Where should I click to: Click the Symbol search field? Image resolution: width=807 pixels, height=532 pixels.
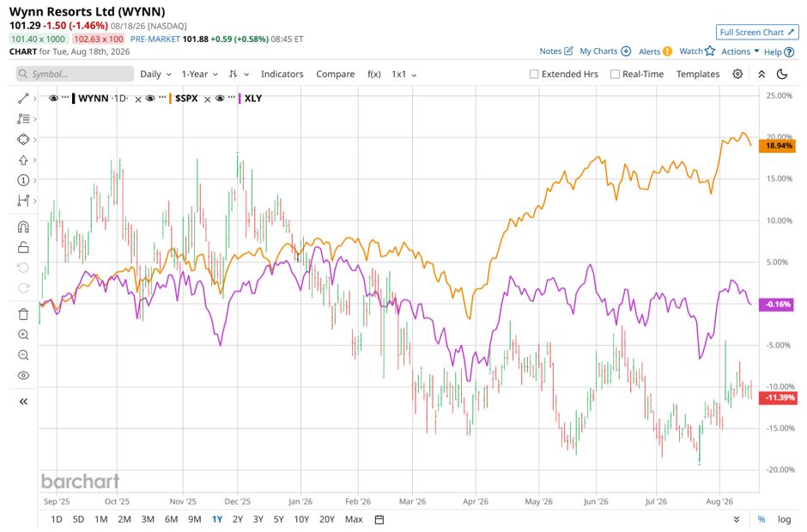pos(75,74)
